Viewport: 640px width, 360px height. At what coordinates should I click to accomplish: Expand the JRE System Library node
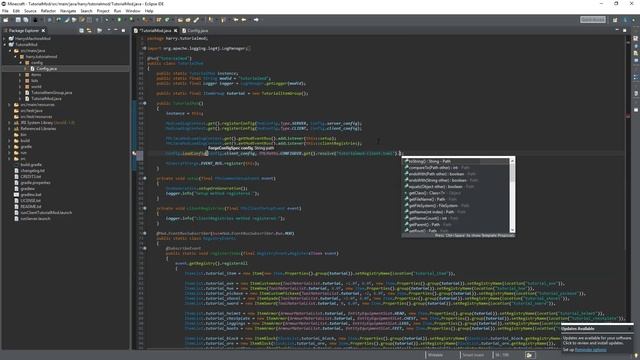coord(10,122)
